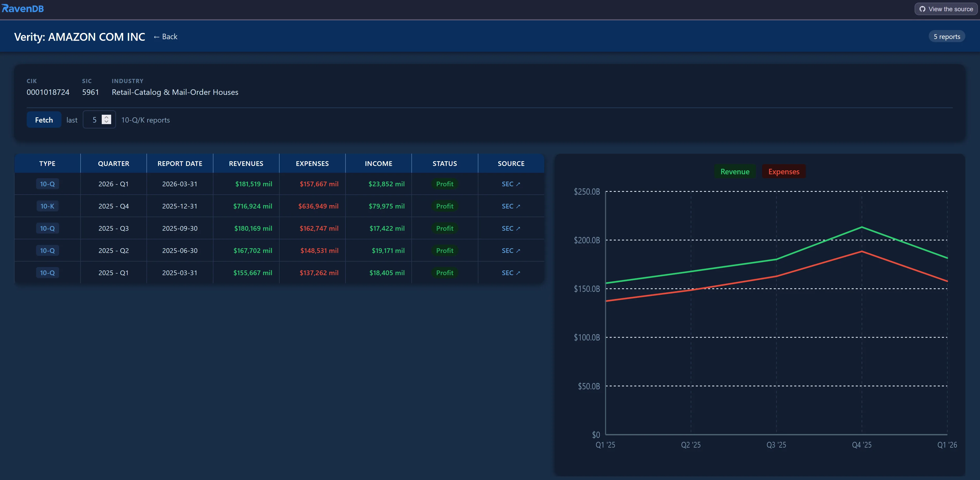
Task: Click the report count number field
Action: tap(99, 120)
